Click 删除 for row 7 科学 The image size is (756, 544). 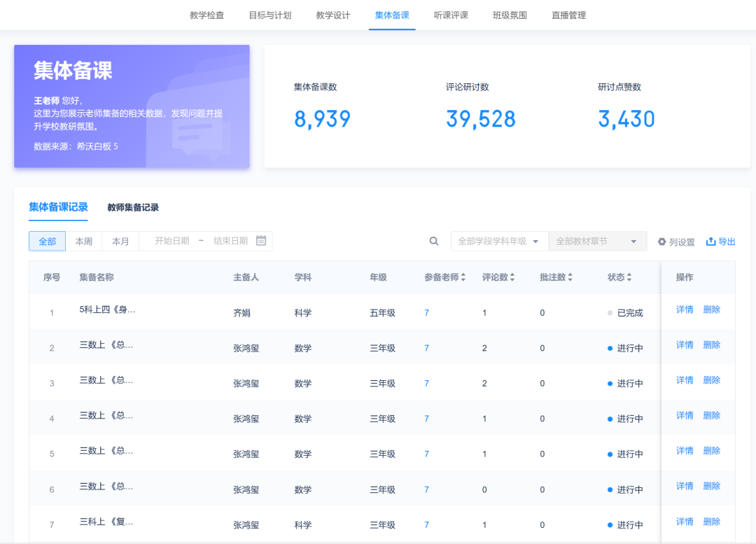(712, 522)
